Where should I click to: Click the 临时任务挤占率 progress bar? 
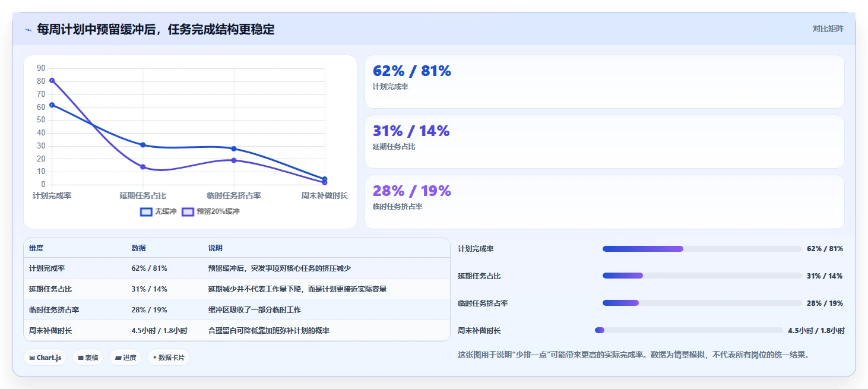pyautogui.click(x=702, y=303)
